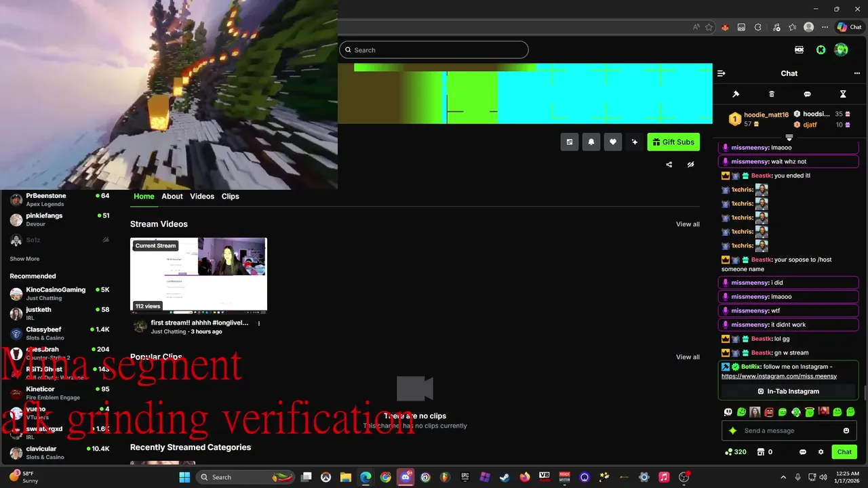Click the green Chat send button
The width and height of the screenshot is (868, 488).
[x=844, y=452]
